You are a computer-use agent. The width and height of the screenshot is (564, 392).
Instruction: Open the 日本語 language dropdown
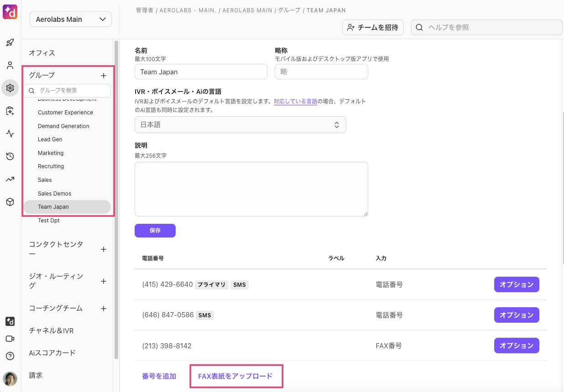click(x=240, y=125)
